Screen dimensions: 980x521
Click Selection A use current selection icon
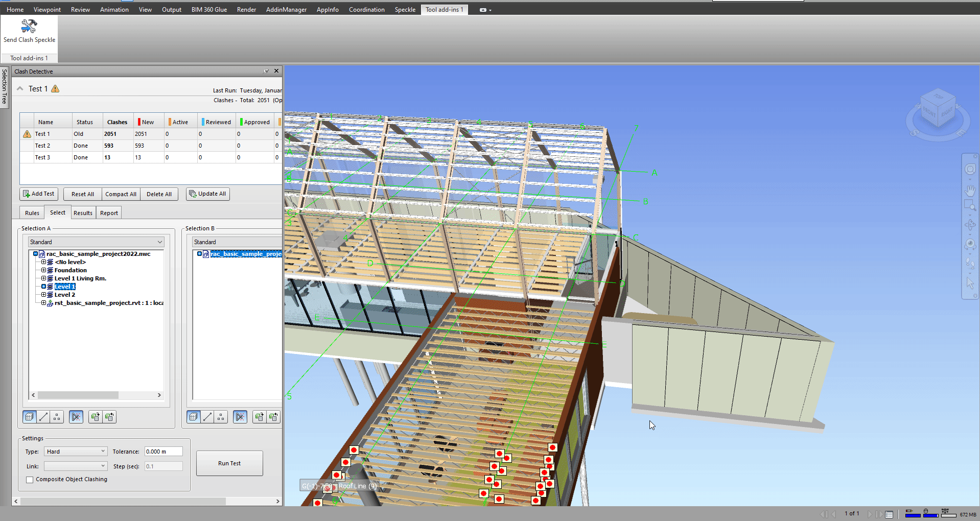(x=95, y=417)
